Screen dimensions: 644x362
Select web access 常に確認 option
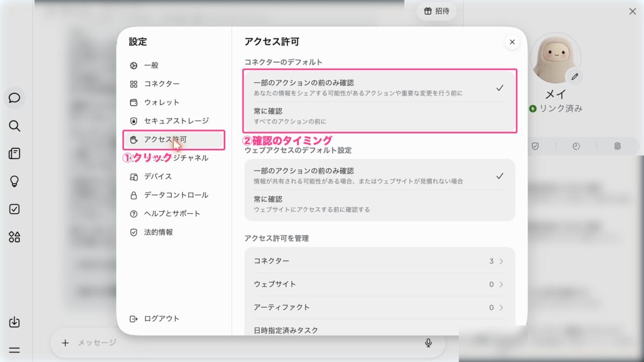pyautogui.click(x=379, y=204)
